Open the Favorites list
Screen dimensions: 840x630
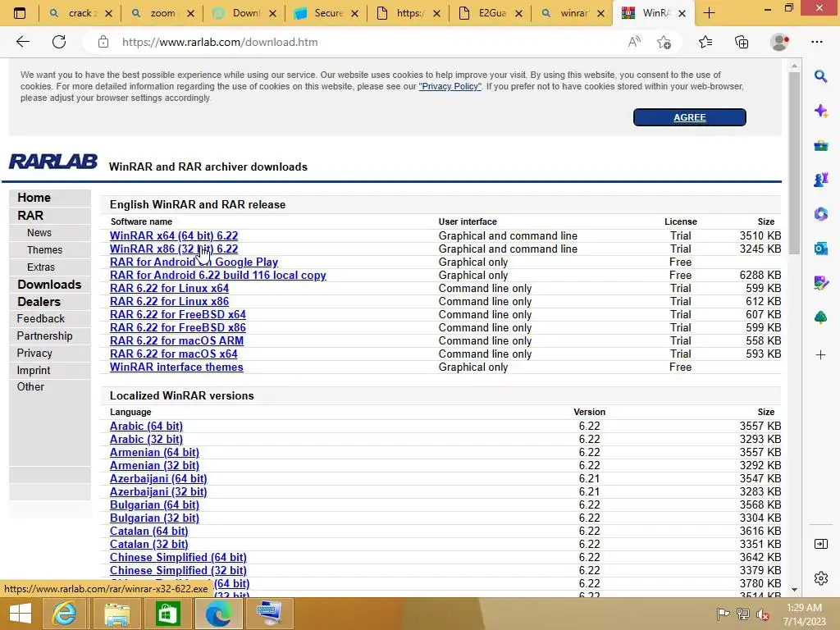point(705,42)
